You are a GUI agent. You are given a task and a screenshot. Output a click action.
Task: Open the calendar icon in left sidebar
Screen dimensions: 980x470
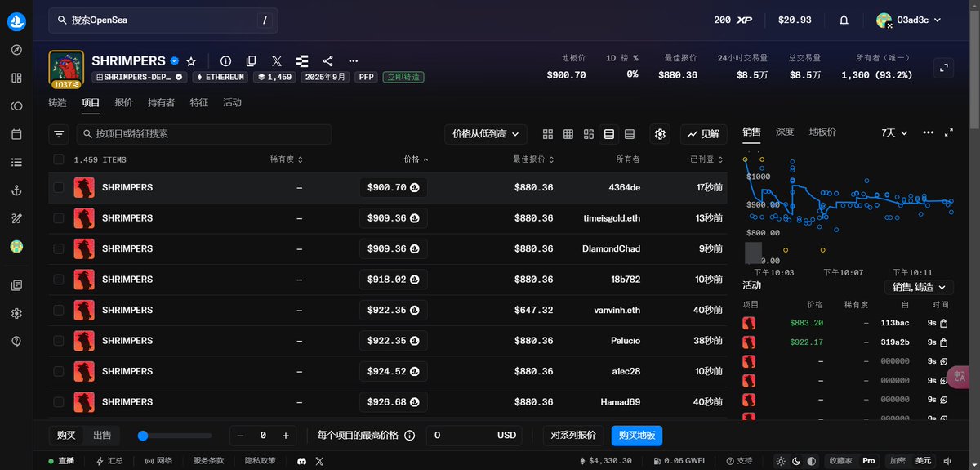coord(16,134)
